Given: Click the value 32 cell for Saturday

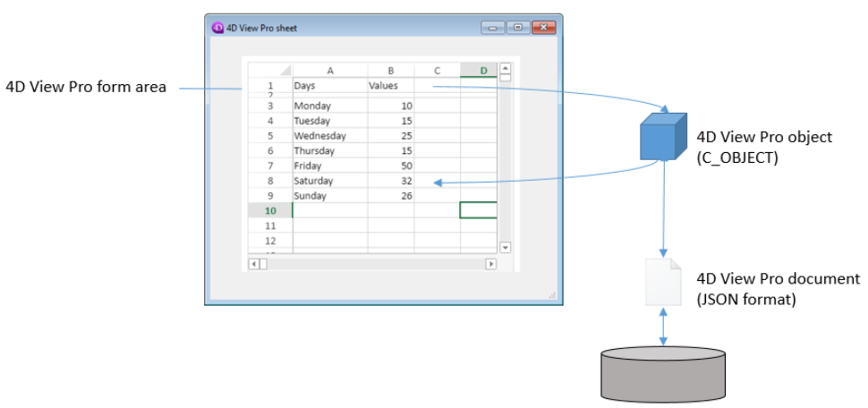Looking at the screenshot, I should [x=391, y=181].
